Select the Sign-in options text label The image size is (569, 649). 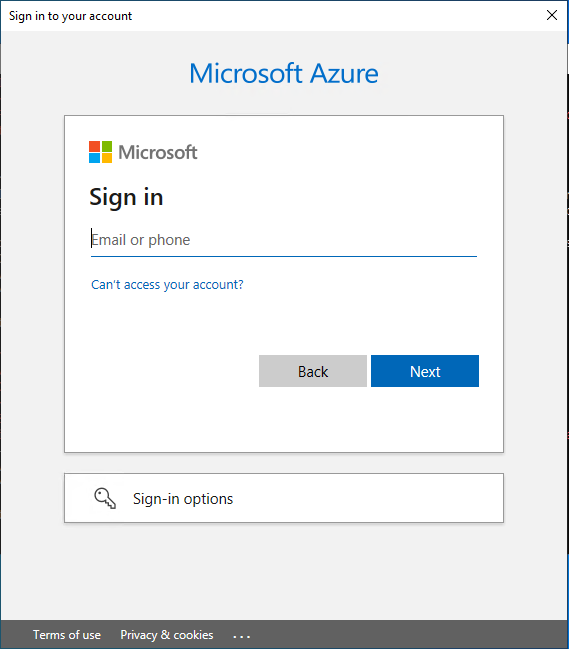click(183, 499)
